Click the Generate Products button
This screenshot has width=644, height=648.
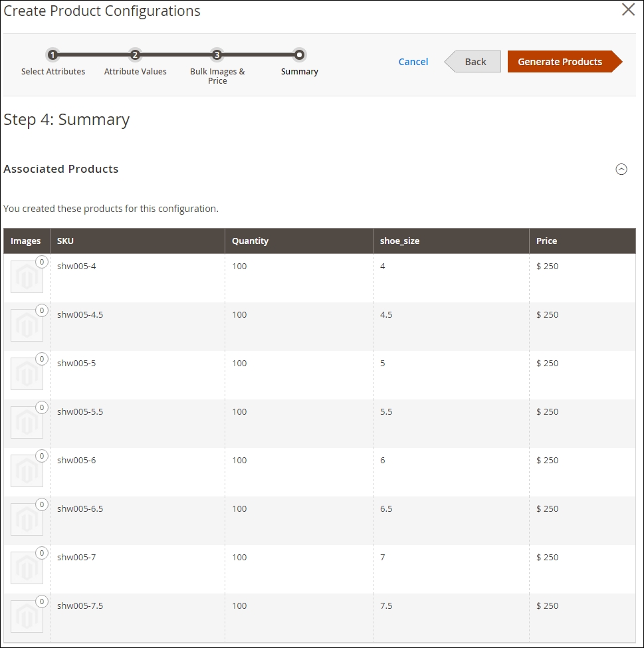pos(562,62)
